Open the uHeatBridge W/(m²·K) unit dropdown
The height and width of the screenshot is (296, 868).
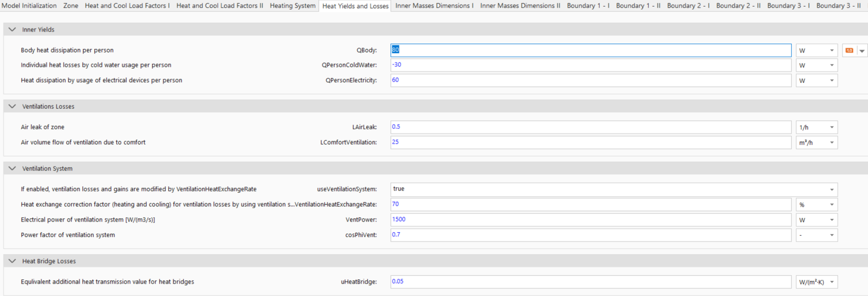coord(817,282)
